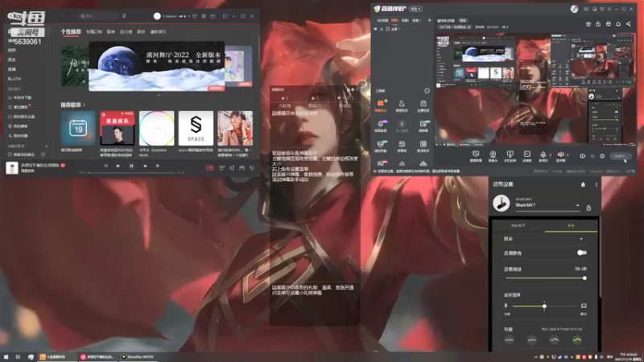Open the camera source icon in streaming toolbar
Image resolution: width=644 pixels, height=362 pixels.
(493, 154)
